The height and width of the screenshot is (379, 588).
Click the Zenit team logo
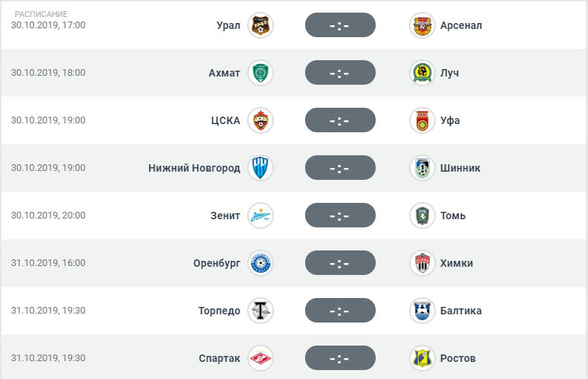261,216
